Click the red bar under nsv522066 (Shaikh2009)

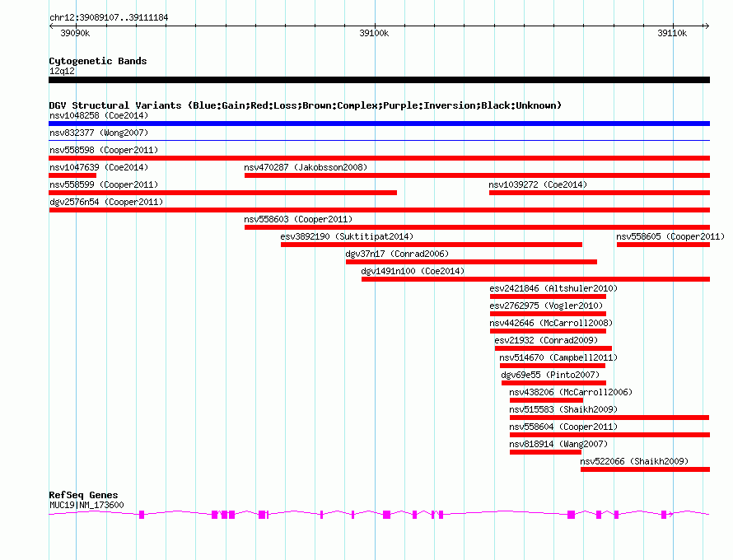645,469
